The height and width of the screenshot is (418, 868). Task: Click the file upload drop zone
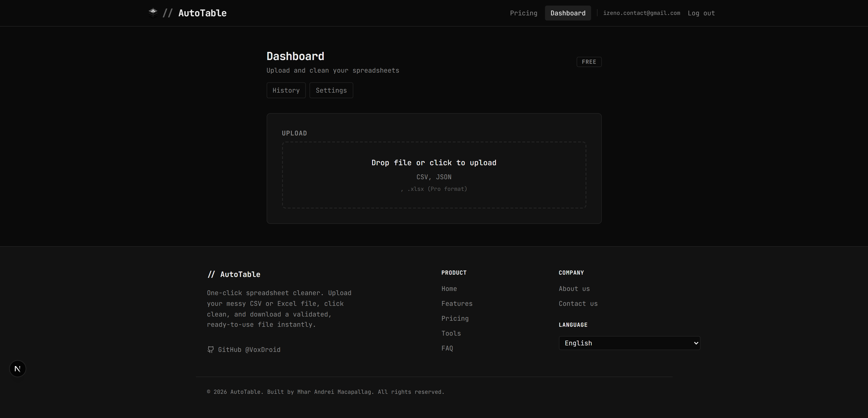pyautogui.click(x=434, y=175)
